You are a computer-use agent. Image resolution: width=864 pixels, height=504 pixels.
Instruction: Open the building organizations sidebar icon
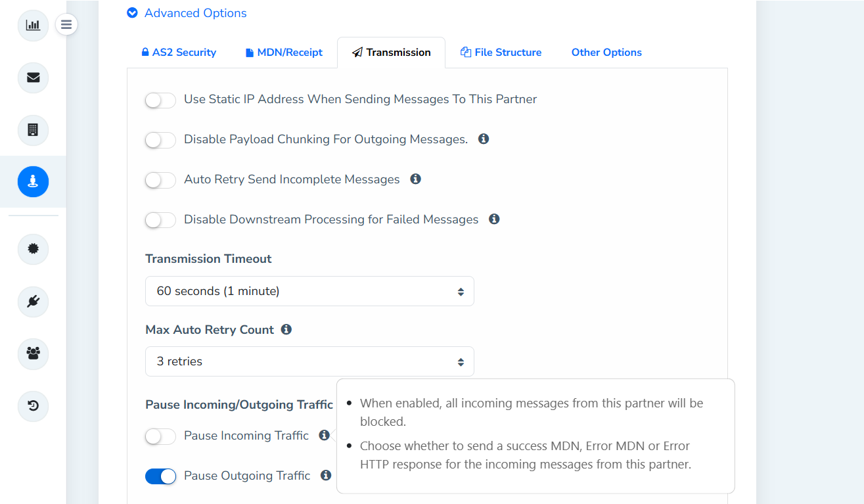[x=33, y=129]
